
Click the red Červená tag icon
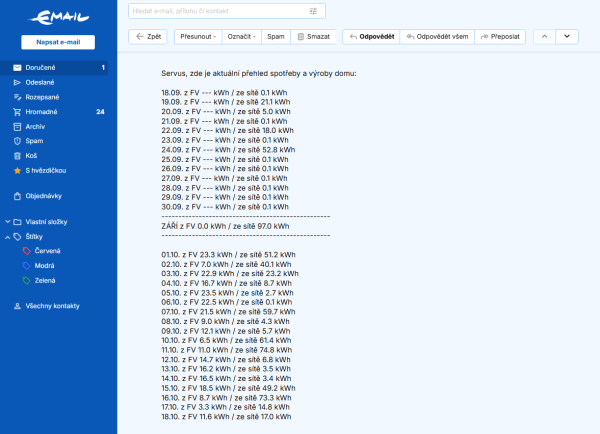tap(26, 251)
